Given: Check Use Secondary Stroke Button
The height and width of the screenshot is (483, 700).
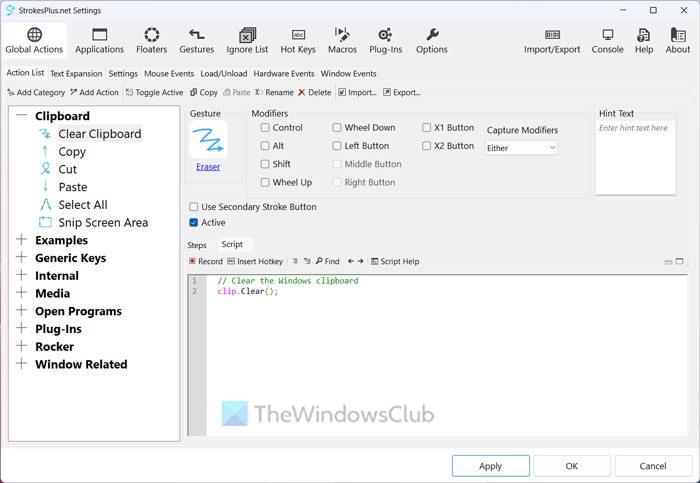Looking at the screenshot, I should click(194, 207).
